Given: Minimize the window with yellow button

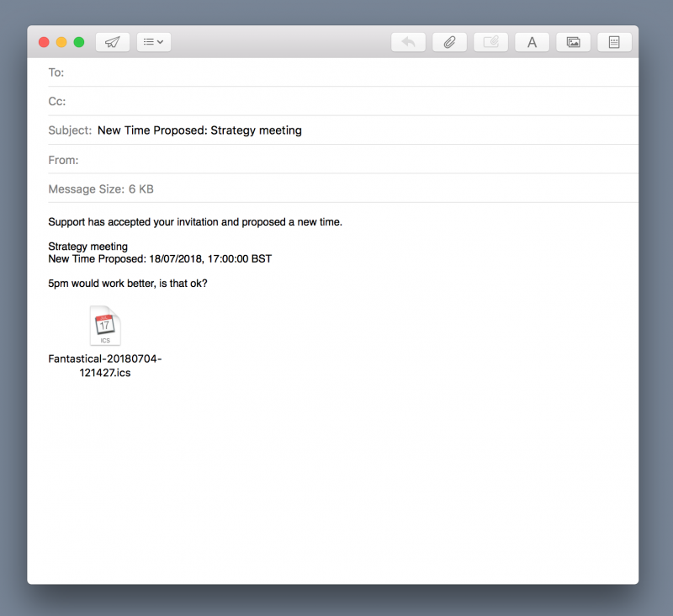Looking at the screenshot, I should pos(61,42).
